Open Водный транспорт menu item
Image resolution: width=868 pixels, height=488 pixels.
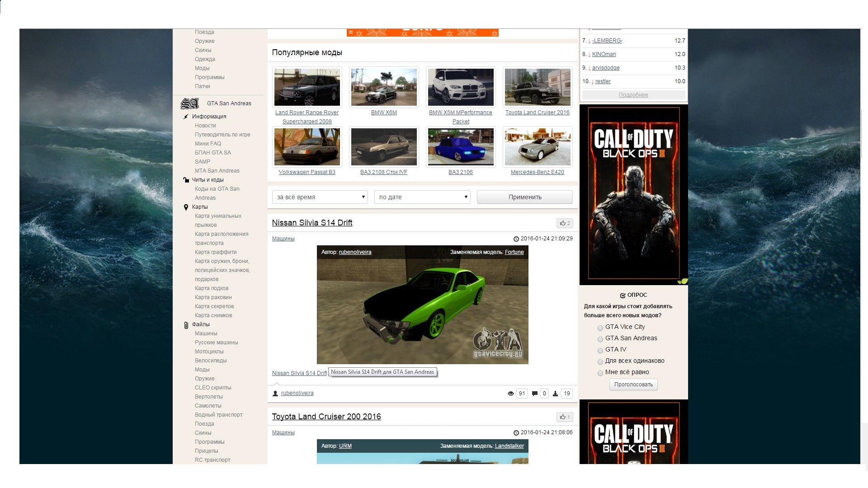point(218,415)
